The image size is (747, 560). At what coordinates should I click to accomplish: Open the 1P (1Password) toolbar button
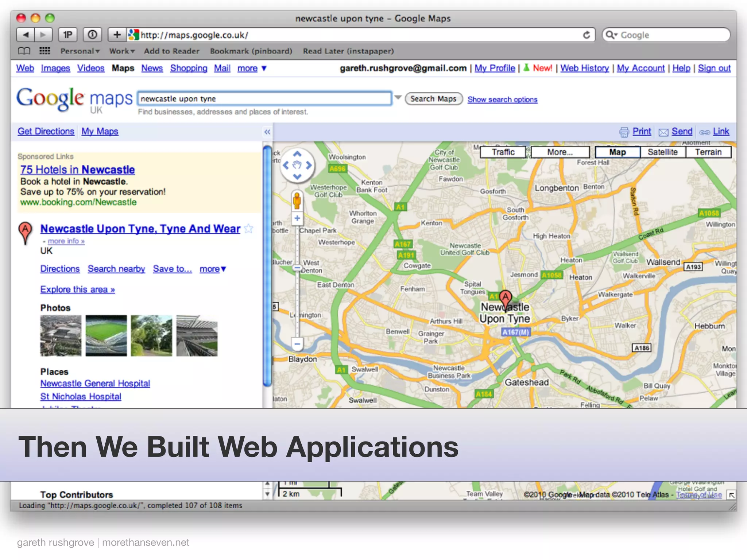[68, 35]
